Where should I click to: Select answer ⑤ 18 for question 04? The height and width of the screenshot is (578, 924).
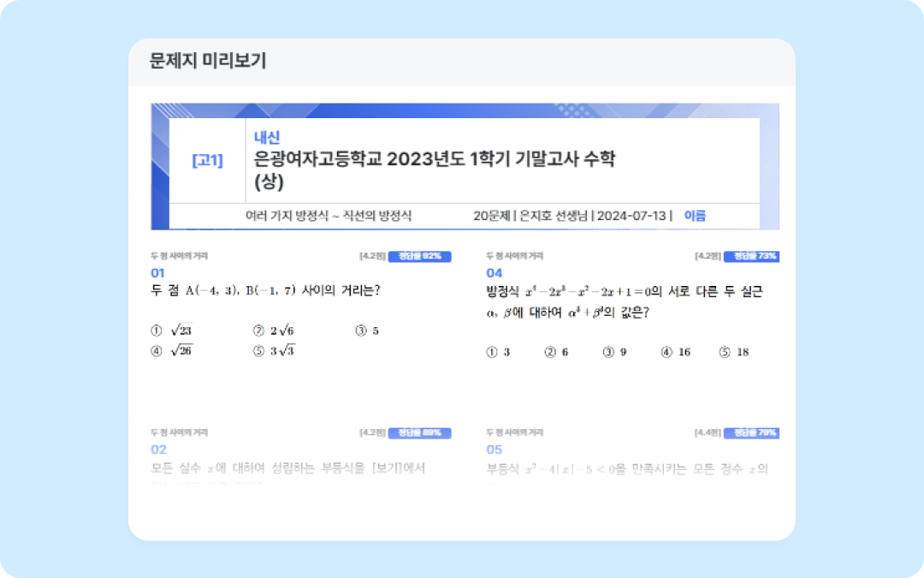(734, 352)
